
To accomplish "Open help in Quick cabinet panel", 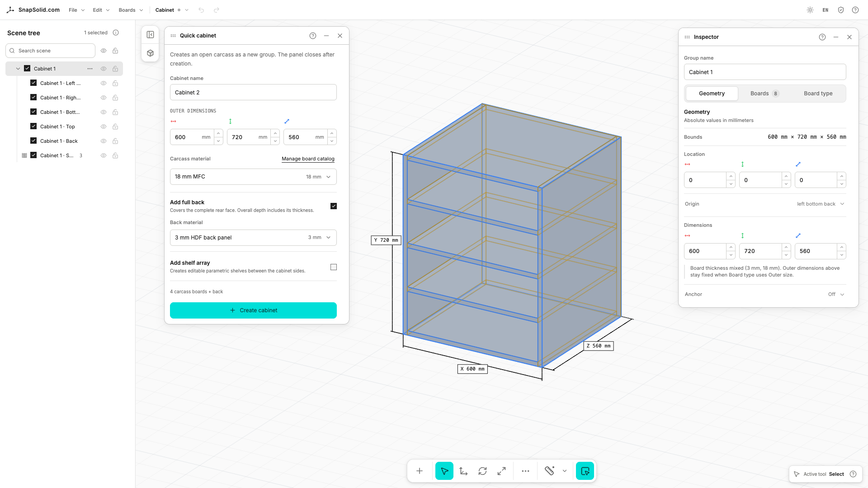I will (313, 36).
